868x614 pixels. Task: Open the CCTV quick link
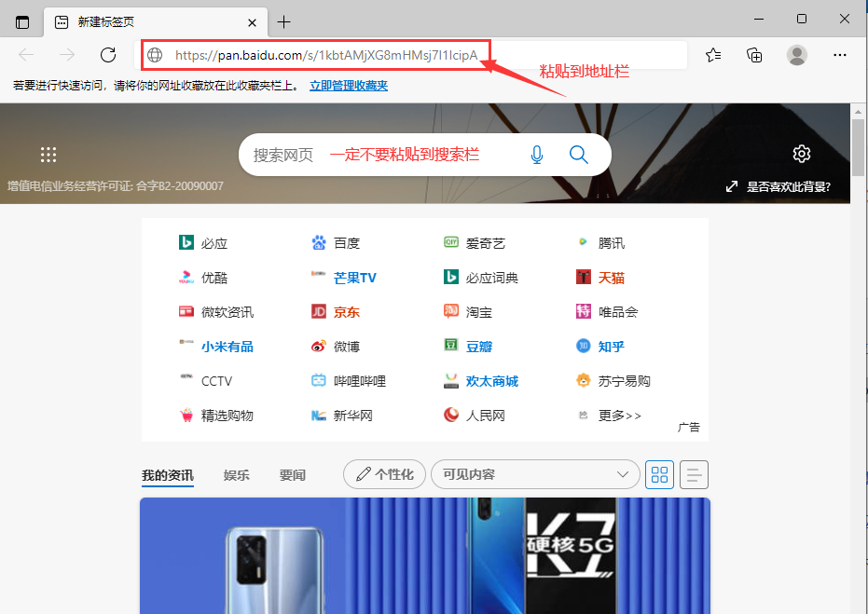click(206, 380)
